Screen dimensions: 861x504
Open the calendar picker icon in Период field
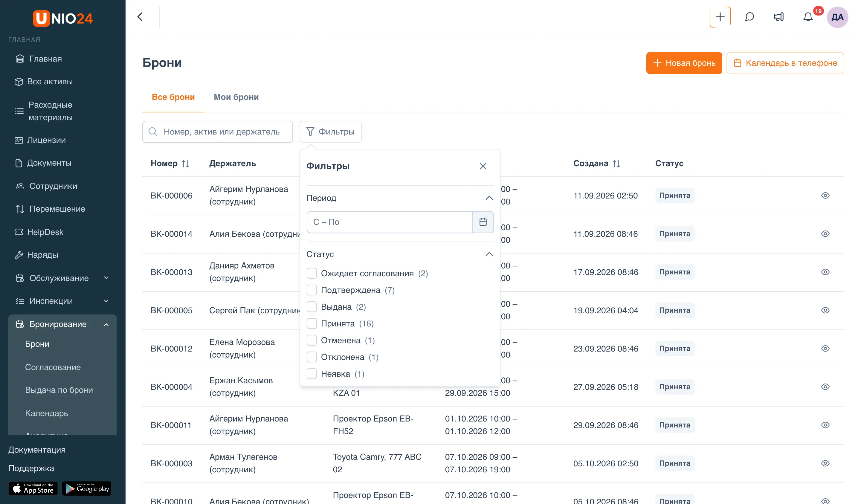tap(483, 222)
